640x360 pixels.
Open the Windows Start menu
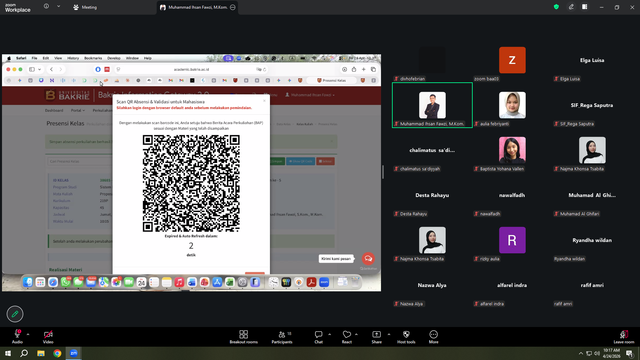coord(8,353)
